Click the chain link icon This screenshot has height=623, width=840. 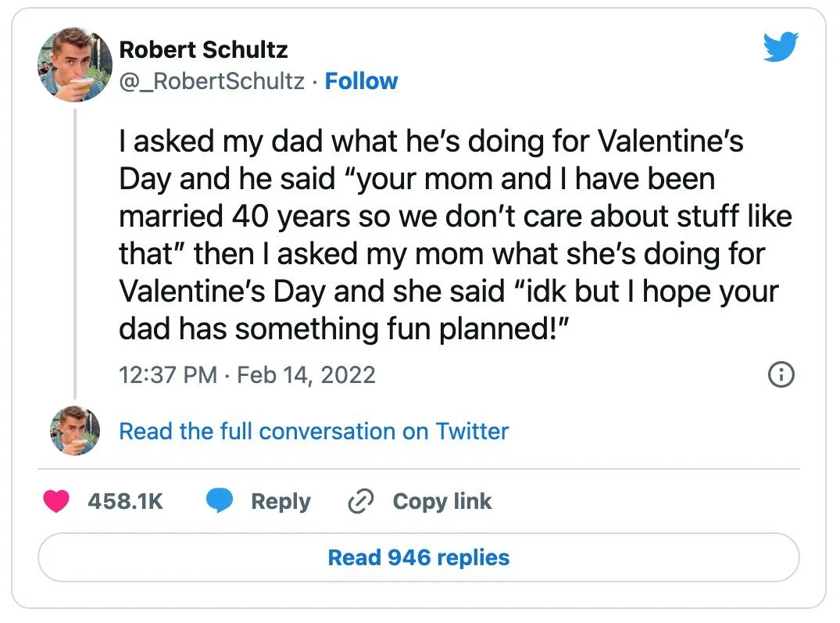click(x=360, y=501)
